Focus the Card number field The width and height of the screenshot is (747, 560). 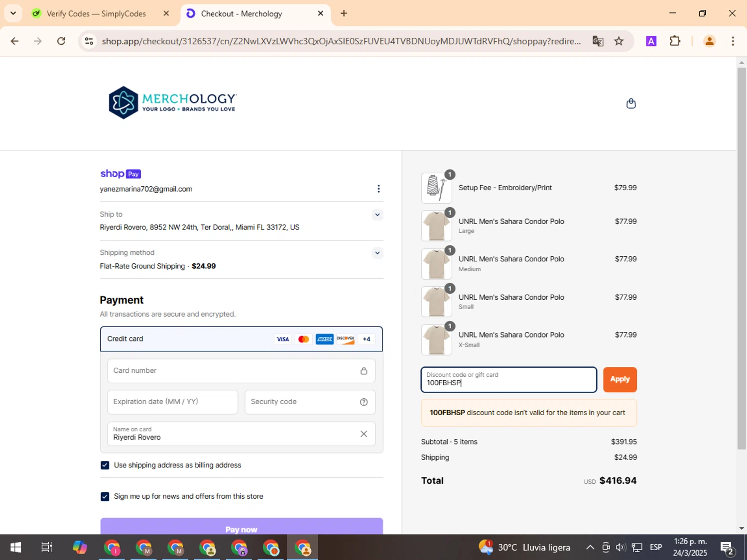click(x=242, y=371)
